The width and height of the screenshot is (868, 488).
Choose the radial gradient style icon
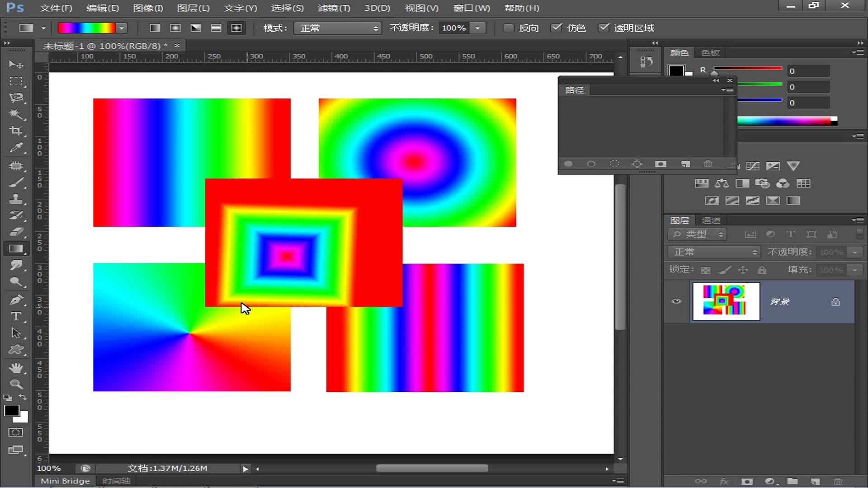tap(175, 28)
